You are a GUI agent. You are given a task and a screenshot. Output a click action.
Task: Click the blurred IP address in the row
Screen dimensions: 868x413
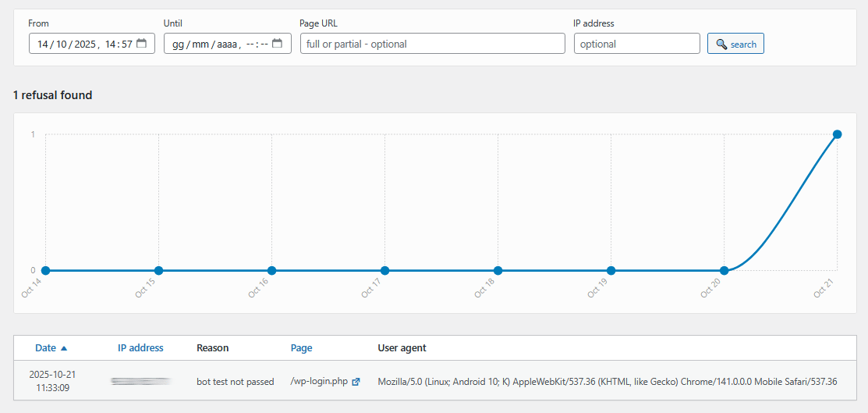[x=140, y=381]
